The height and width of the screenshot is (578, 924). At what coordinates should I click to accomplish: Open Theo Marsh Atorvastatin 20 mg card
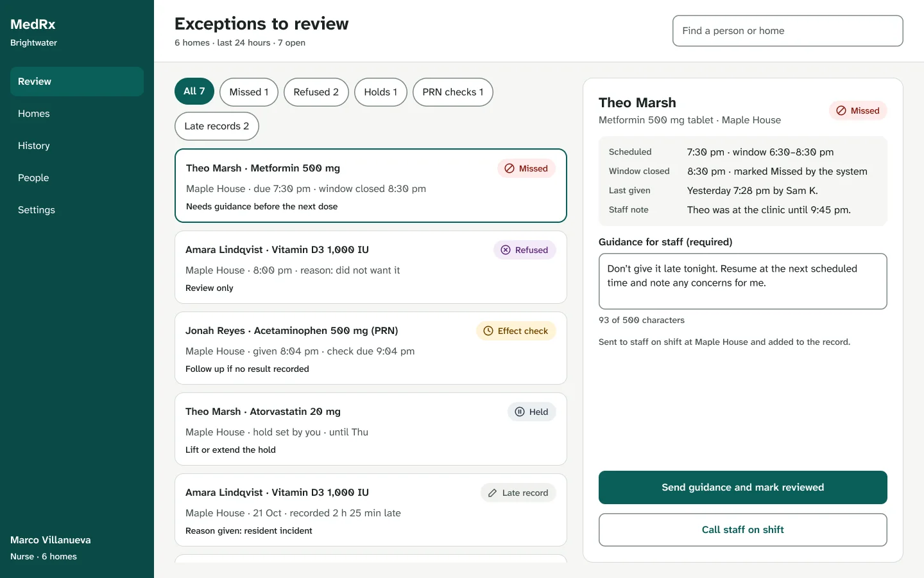371,429
